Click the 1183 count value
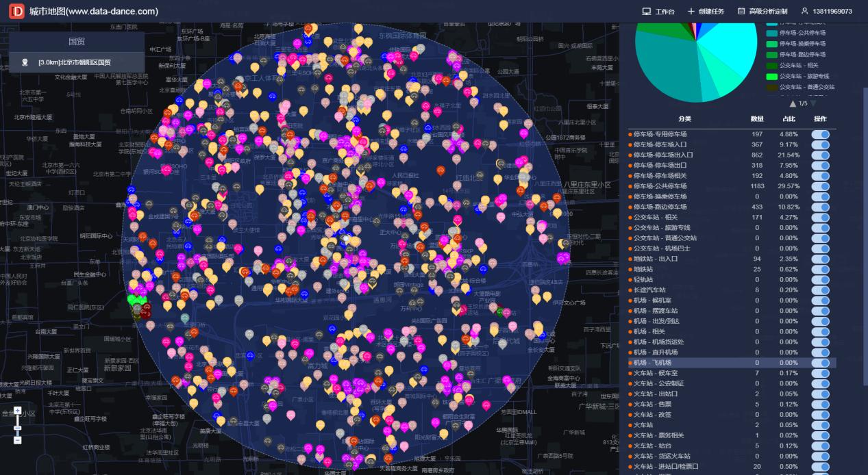868x475 pixels. coord(757,186)
